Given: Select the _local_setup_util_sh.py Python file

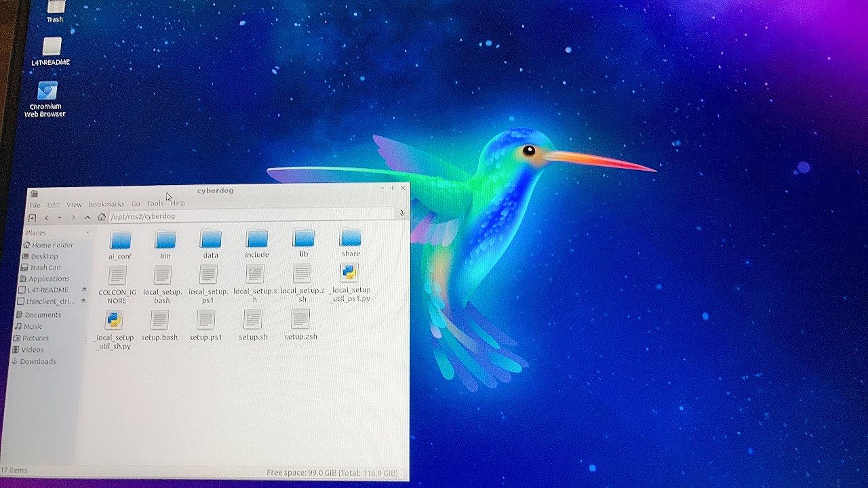Looking at the screenshot, I should 114,330.
